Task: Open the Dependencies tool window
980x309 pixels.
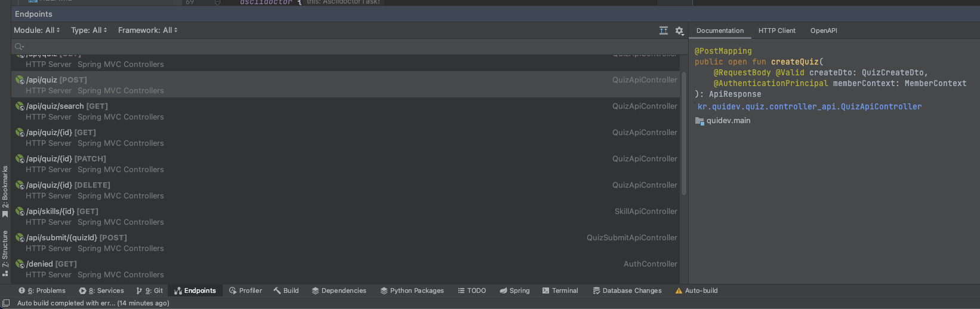Action: click(339, 291)
